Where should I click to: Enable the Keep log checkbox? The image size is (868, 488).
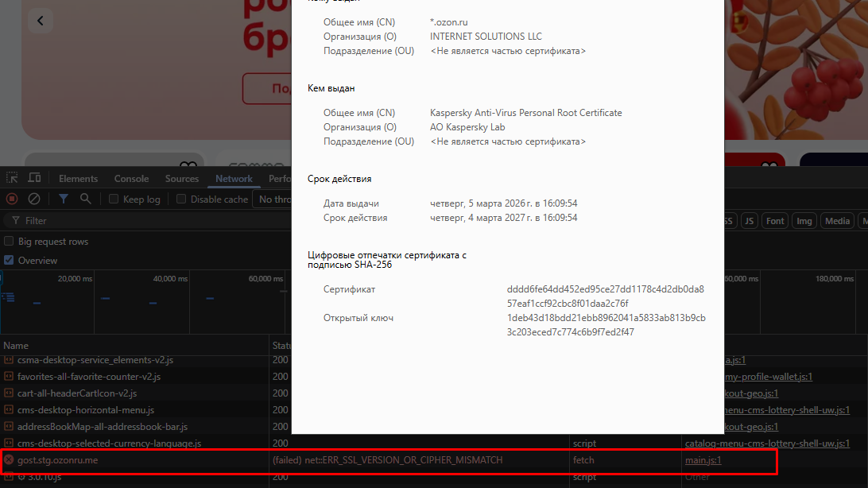pyautogui.click(x=114, y=199)
